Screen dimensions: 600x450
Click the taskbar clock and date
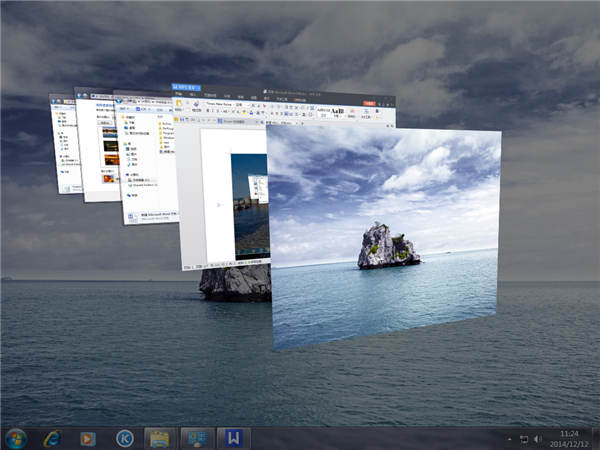tap(569, 439)
